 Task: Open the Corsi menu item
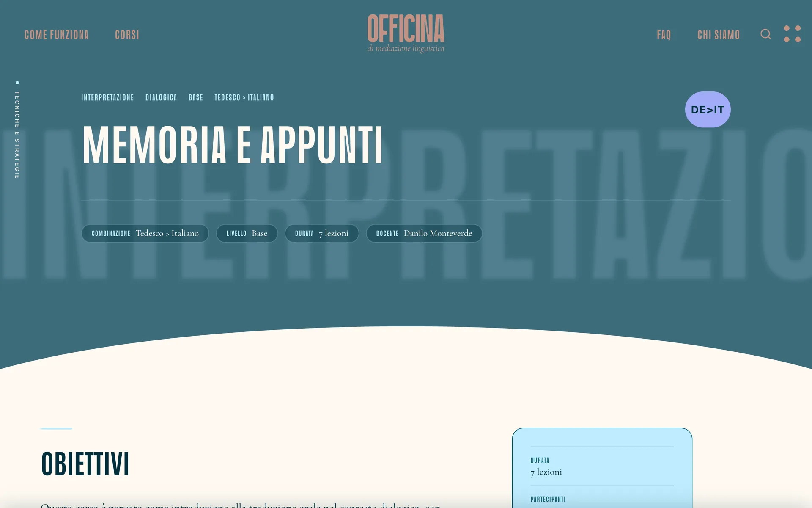127,35
